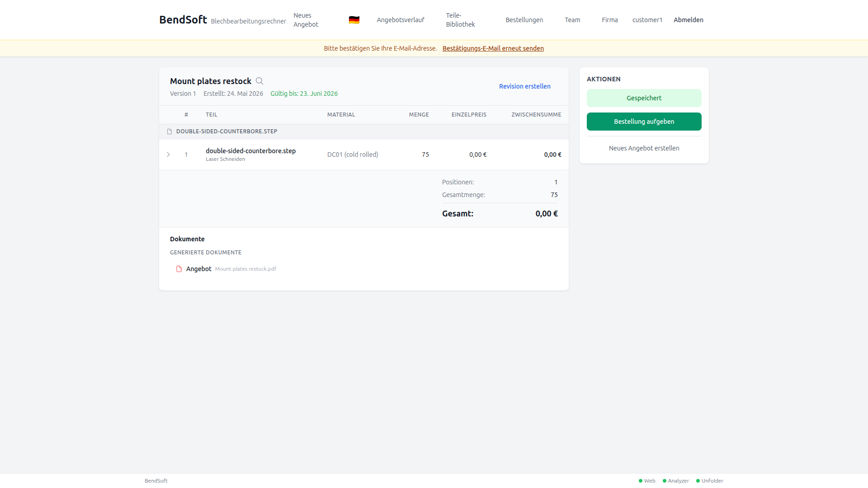
Task: Click the part name double-sided-counterbore.step
Action: coord(251,151)
